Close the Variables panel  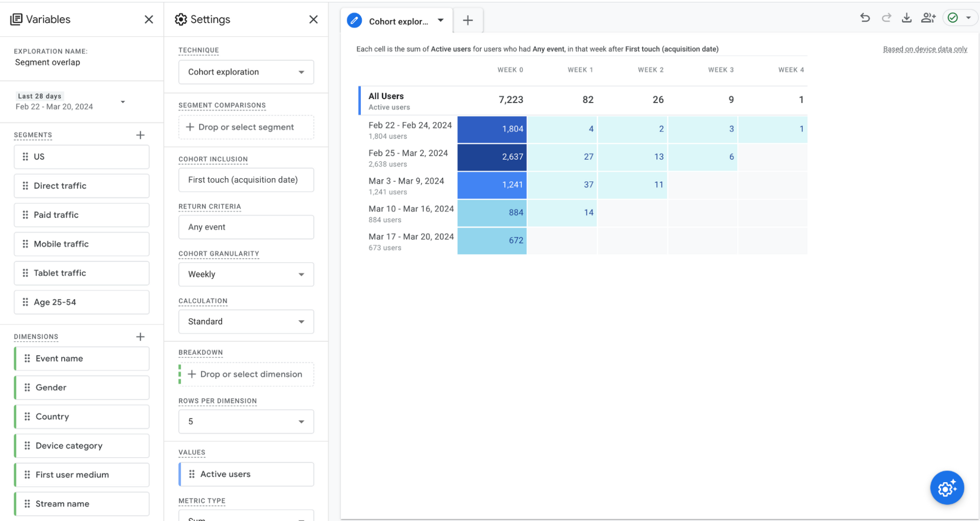(149, 19)
